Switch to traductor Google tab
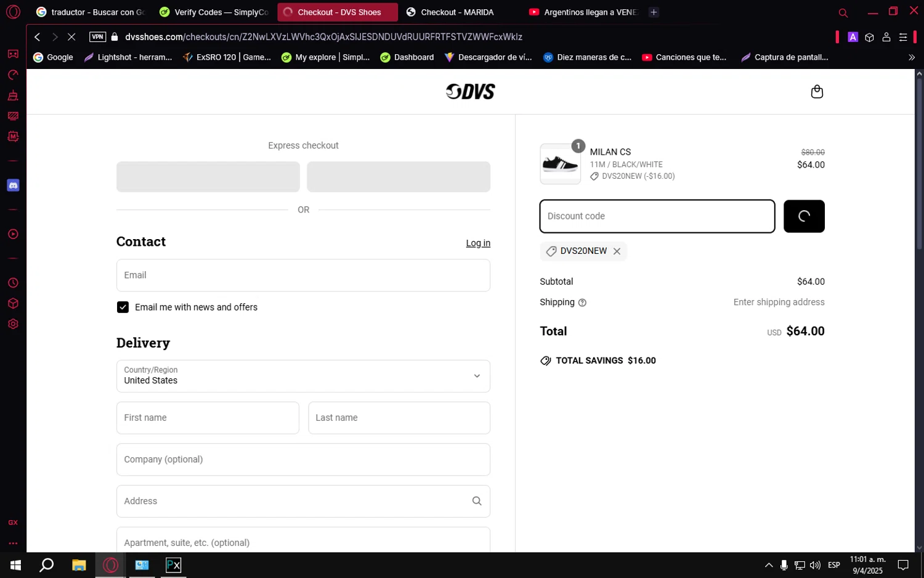 (x=90, y=12)
